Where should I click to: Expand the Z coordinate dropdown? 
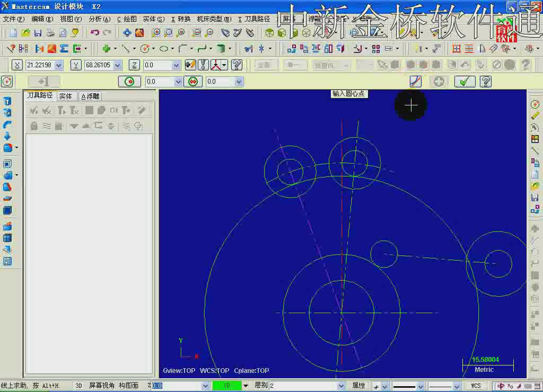(176, 65)
